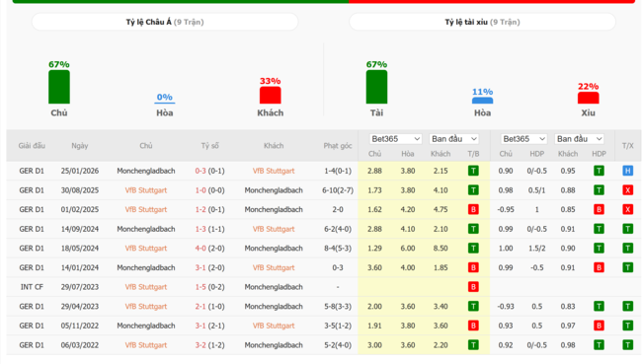
Task: Click the 4-0 score in 18/05/2024 row
Action: coord(201,249)
